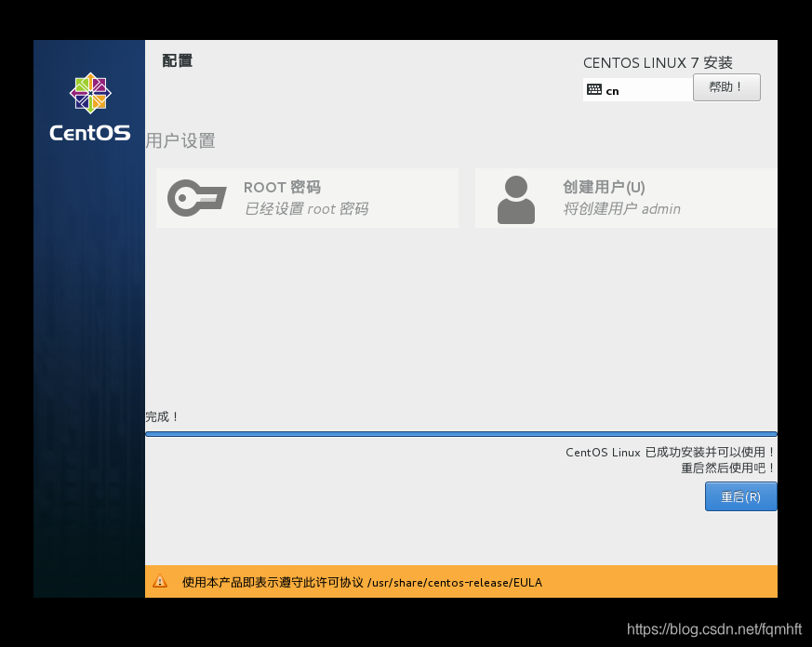Click the CentOS logo in sidebar
This screenshot has width=812, height=647.
click(x=90, y=107)
